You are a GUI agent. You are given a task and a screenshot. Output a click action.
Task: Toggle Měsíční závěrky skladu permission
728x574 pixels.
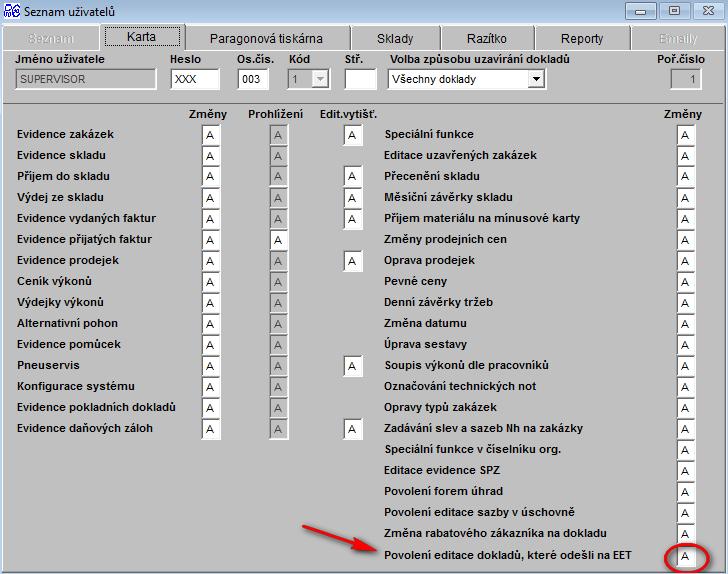tap(685, 198)
